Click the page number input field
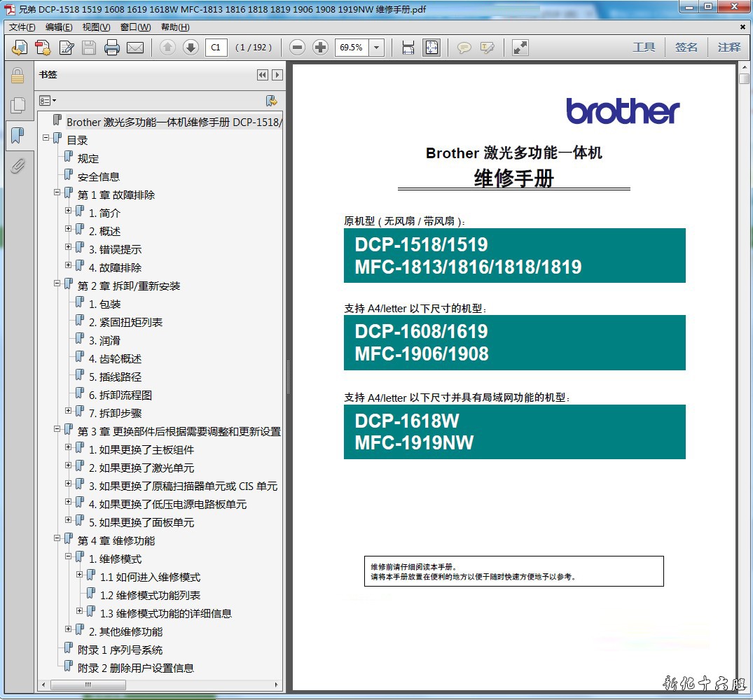 (216, 48)
